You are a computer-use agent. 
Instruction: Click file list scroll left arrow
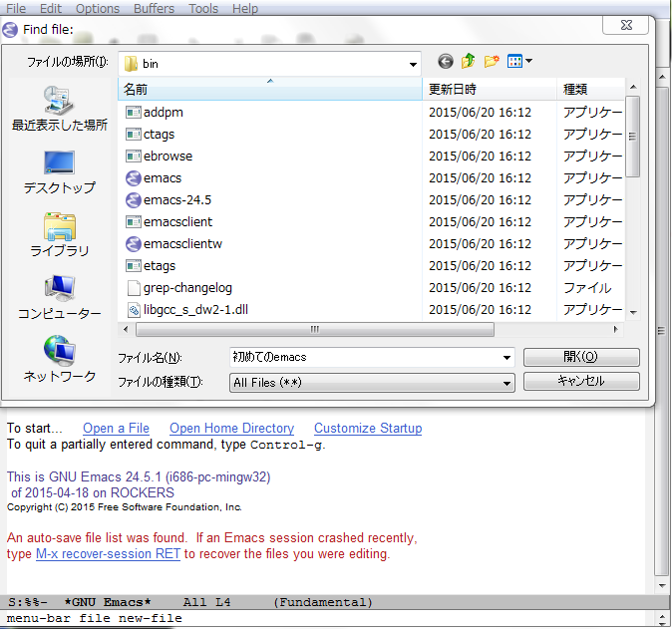click(x=126, y=330)
